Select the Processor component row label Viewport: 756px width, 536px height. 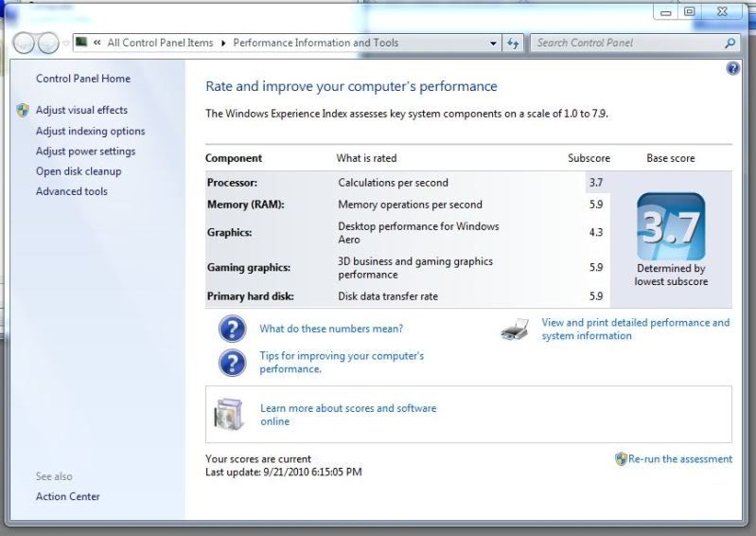pos(232,183)
